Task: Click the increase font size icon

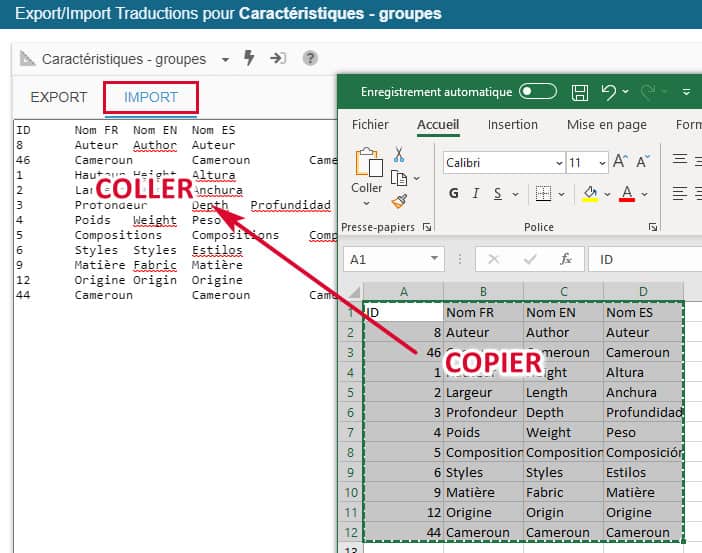Action: (x=620, y=161)
